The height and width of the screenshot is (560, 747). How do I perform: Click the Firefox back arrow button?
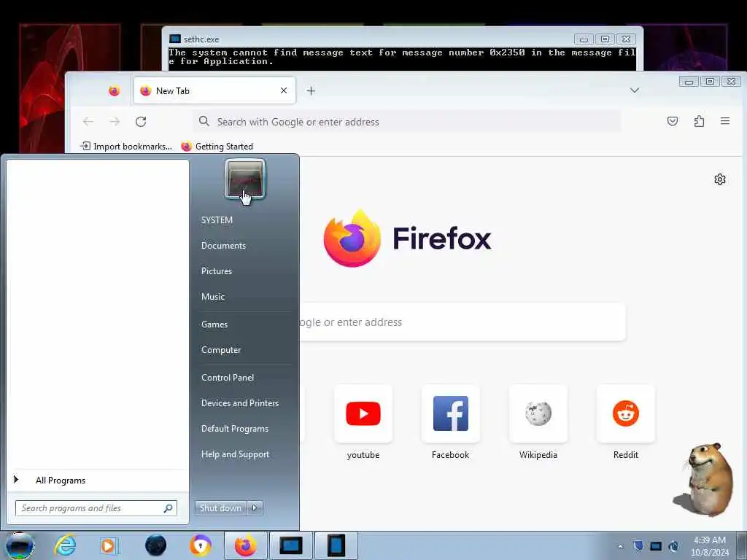(x=88, y=122)
